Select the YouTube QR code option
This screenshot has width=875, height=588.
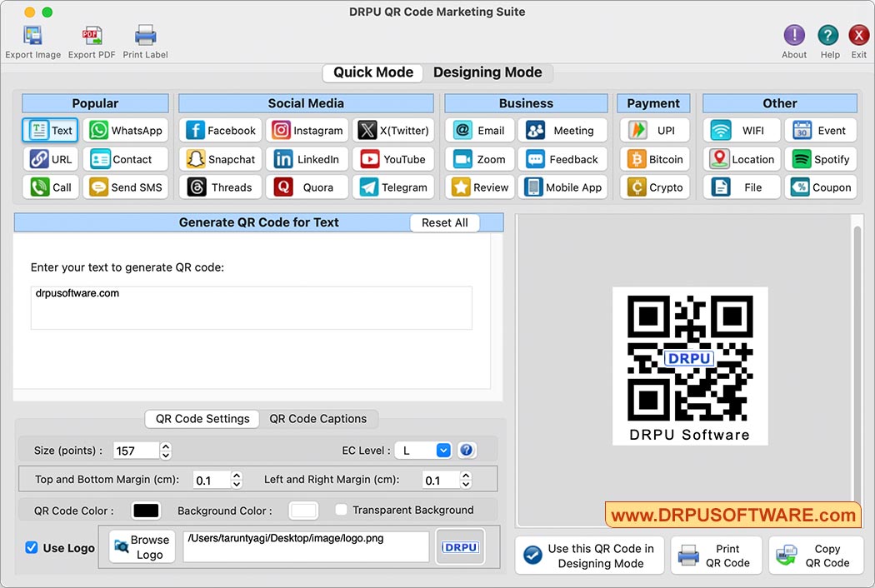click(393, 158)
